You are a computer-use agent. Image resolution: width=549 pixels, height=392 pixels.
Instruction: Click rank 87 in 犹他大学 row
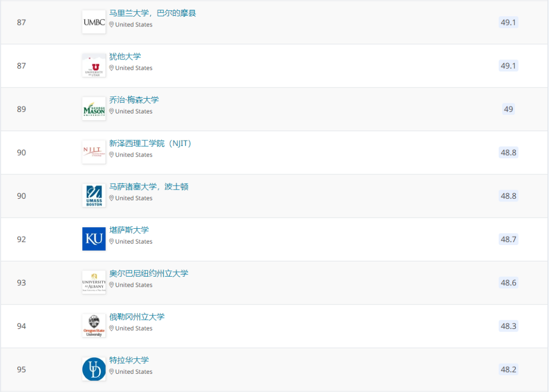[21, 66]
